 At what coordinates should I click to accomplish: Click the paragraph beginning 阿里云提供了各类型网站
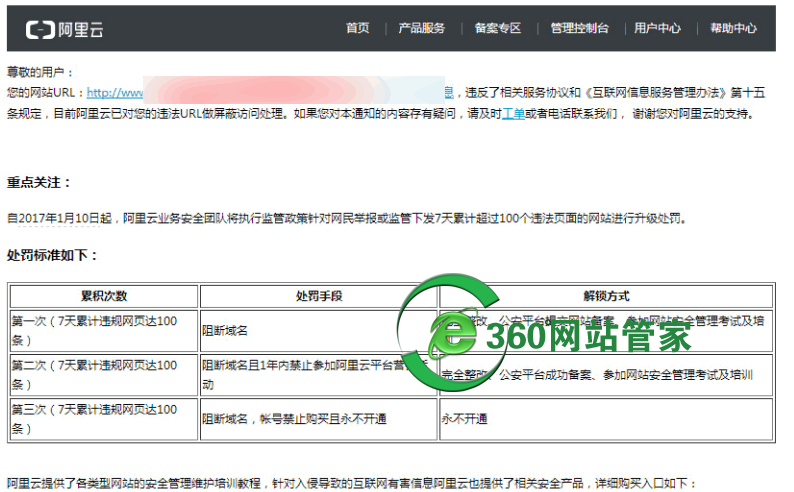coord(352,483)
